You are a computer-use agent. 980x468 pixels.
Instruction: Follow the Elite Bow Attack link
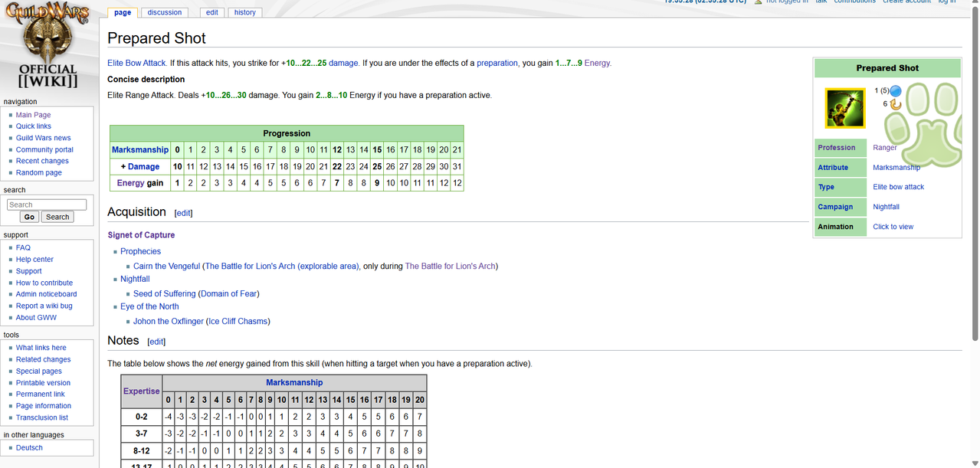[x=136, y=63]
